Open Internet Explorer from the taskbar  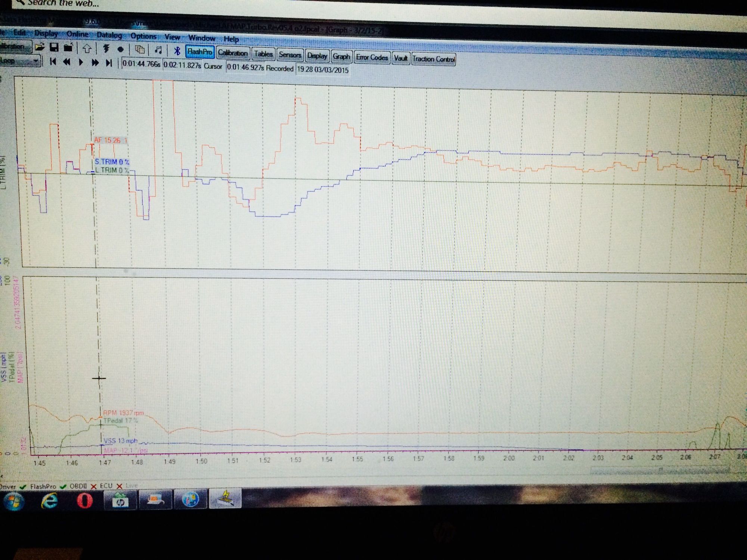tap(49, 500)
